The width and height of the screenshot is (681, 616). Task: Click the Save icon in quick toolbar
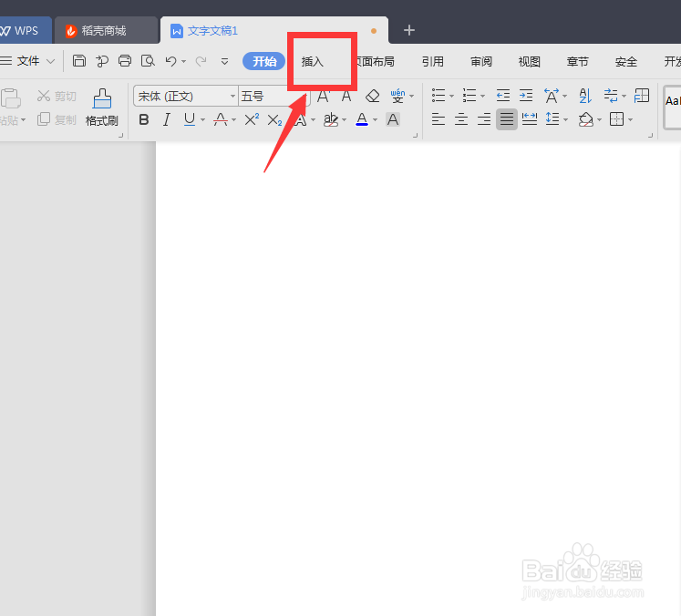pos(79,61)
